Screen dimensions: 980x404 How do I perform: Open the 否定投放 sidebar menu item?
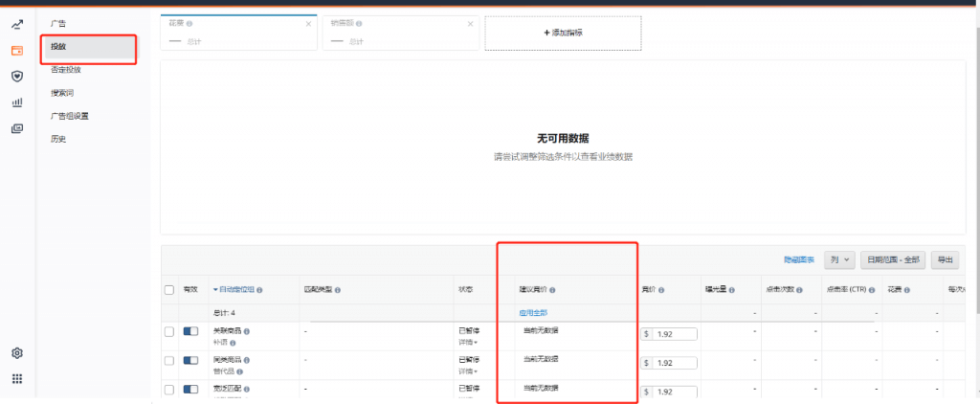point(66,70)
